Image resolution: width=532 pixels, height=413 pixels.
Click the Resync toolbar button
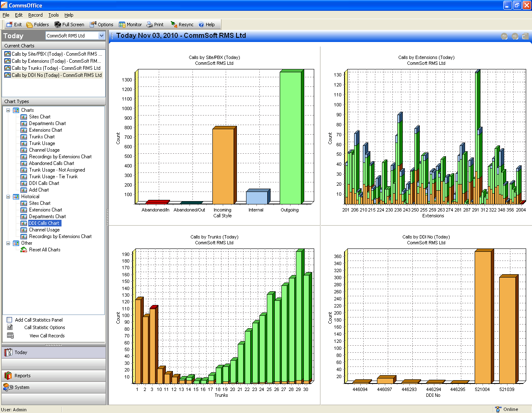[182, 25]
